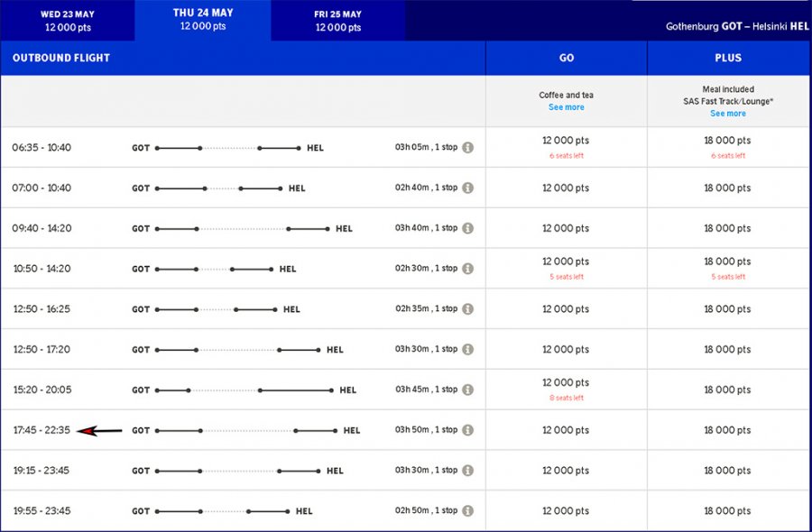
Task: Select the FRI 25 MAY date tab
Action: (x=338, y=21)
